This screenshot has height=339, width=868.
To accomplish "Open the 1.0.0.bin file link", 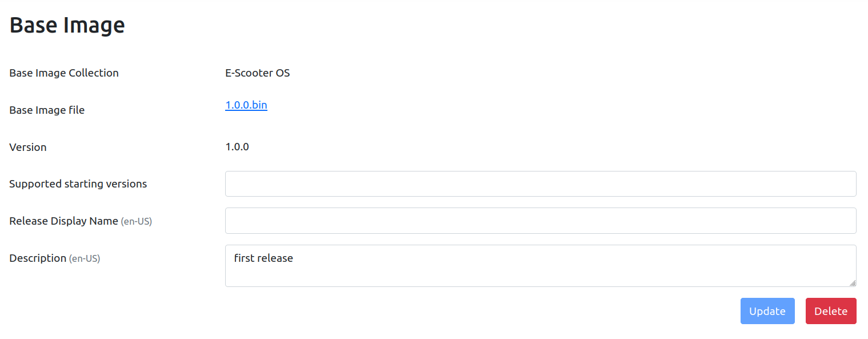I will click(x=246, y=105).
